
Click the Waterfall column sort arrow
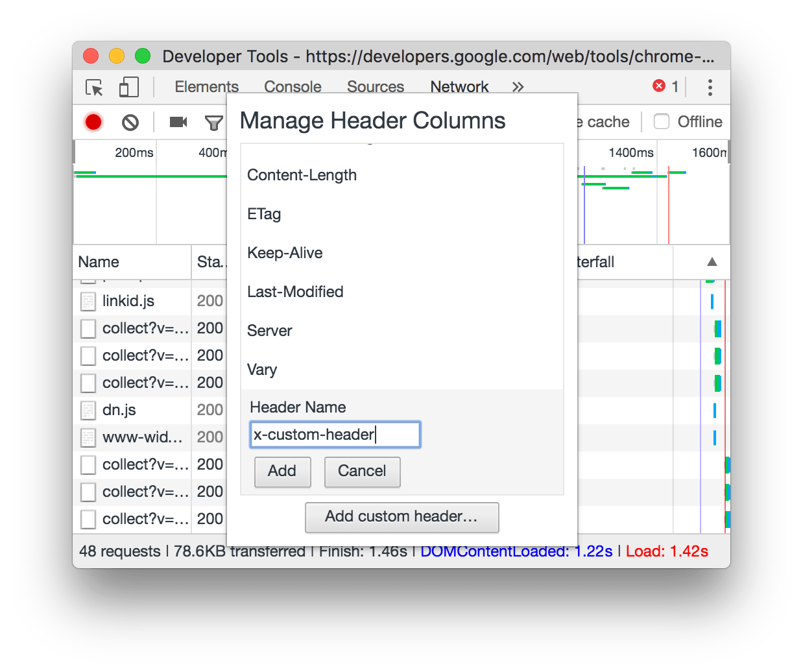(712, 262)
